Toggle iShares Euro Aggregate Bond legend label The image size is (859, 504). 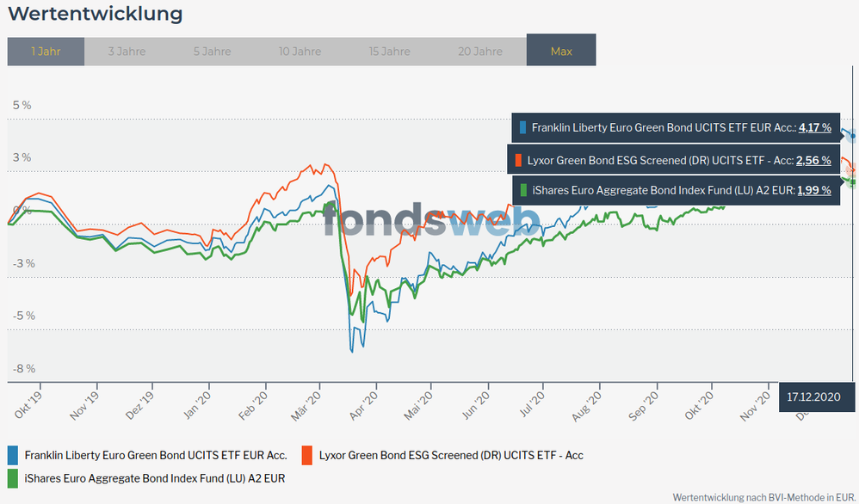click(155, 477)
